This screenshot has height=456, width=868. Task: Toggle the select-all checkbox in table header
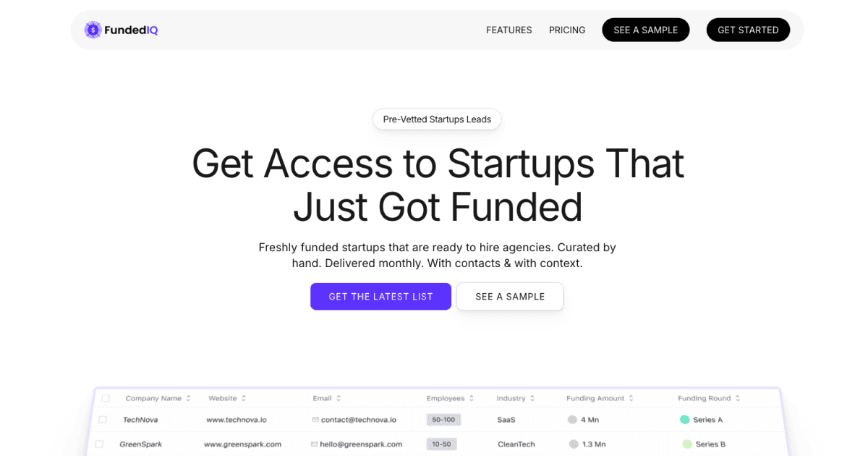(106, 398)
